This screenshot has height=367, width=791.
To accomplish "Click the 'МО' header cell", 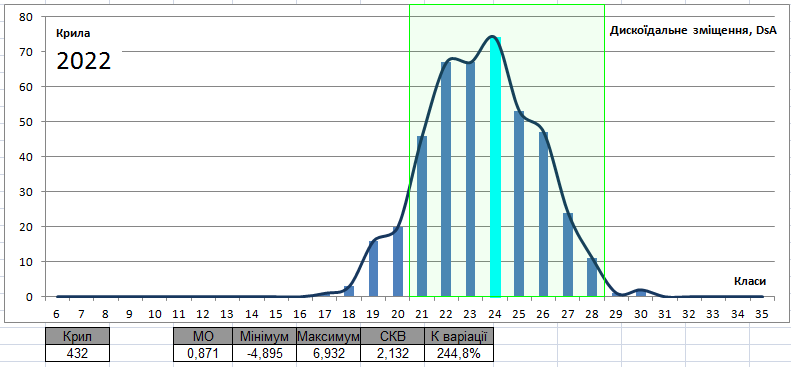I will (x=203, y=336).
